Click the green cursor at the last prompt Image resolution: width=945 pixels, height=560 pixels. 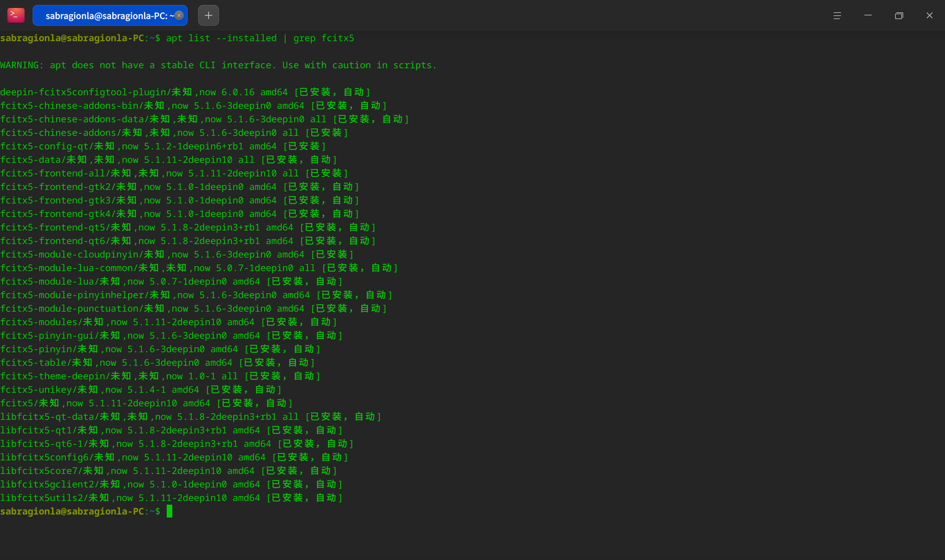pos(169,511)
